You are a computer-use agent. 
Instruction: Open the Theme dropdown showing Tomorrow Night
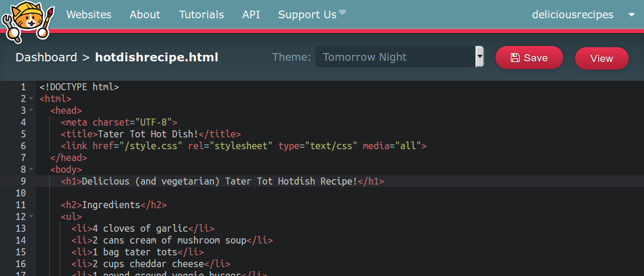click(399, 57)
